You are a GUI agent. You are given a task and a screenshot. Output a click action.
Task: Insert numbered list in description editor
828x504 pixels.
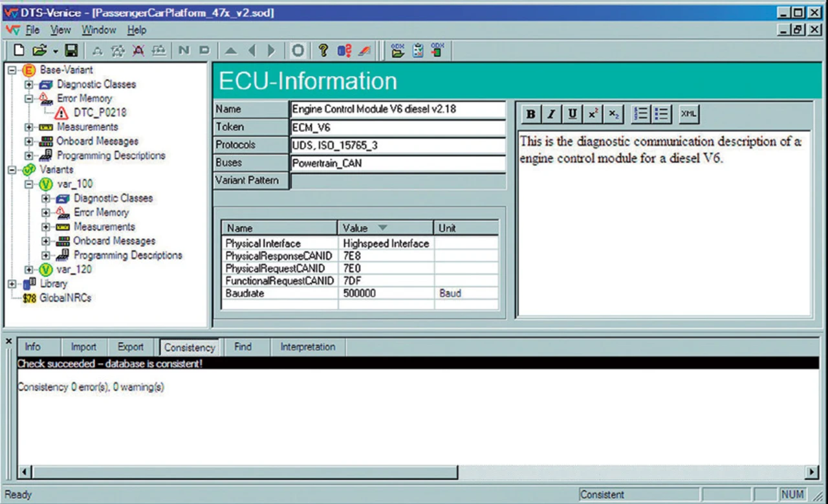pos(640,115)
